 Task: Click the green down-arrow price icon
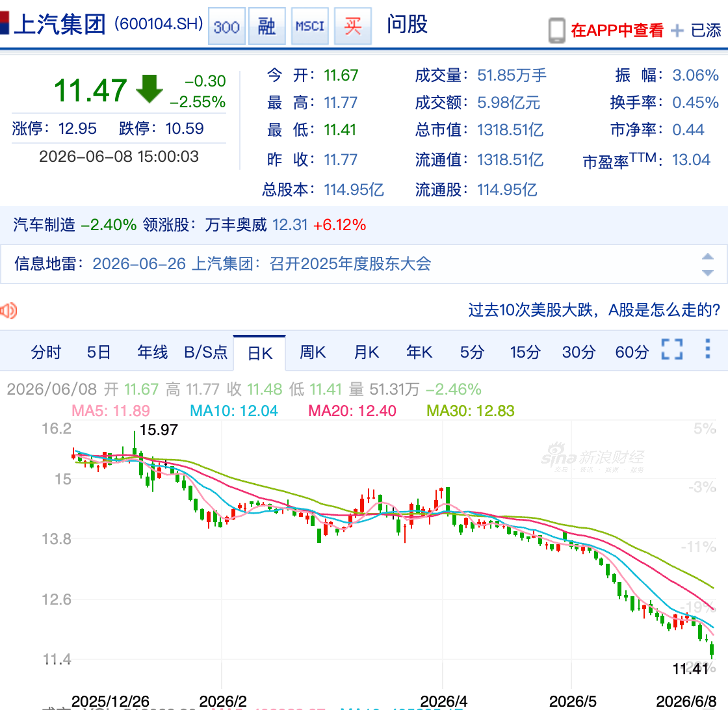[149, 88]
